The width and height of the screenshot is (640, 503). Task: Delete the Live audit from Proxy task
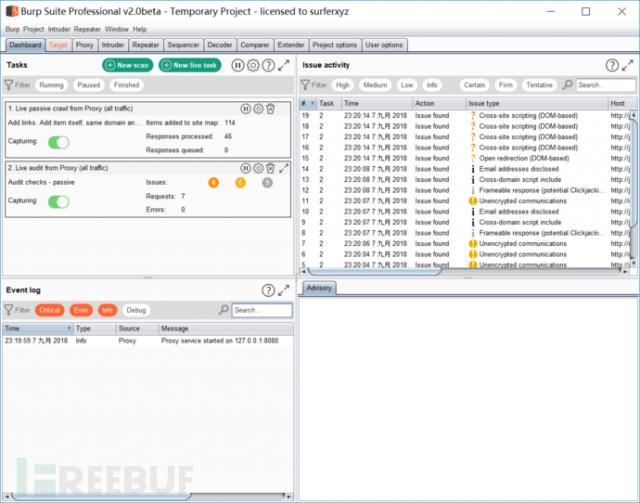pyautogui.click(x=270, y=168)
